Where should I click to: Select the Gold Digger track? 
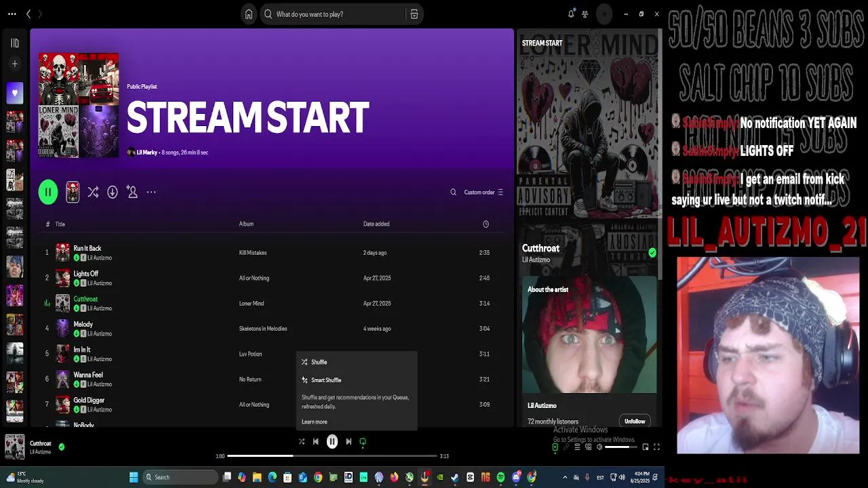(271, 405)
